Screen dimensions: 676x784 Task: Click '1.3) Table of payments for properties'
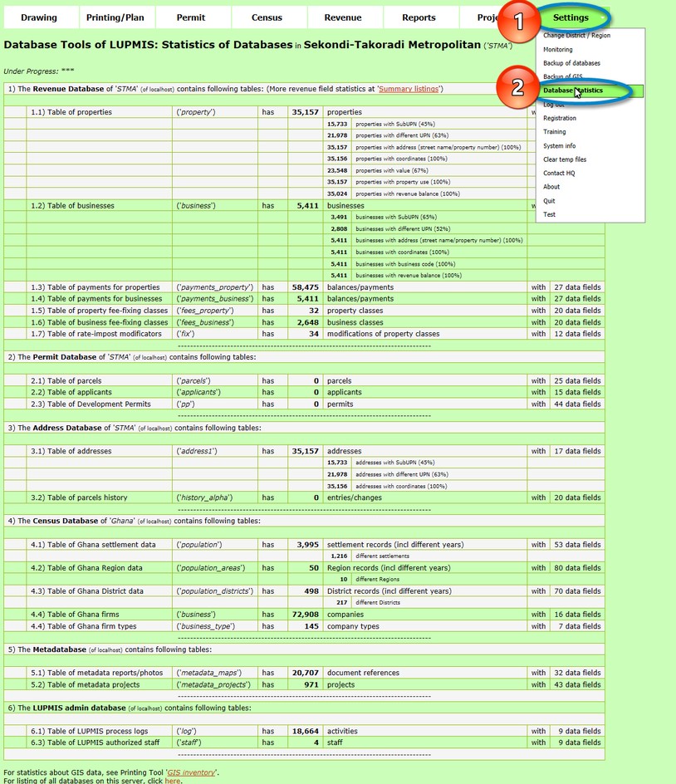point(95,287)
